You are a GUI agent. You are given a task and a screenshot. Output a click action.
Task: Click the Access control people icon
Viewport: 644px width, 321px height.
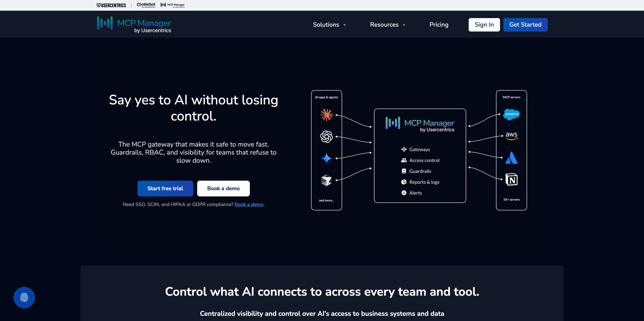(x=404, y=160)
